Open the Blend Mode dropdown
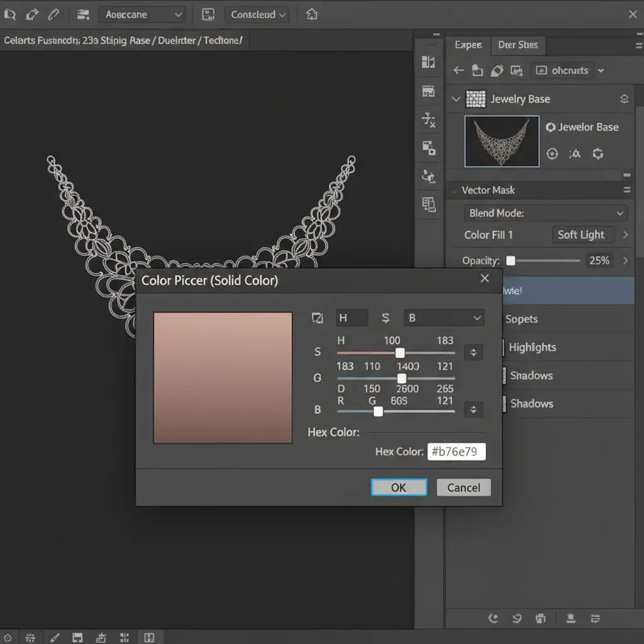The width and height of the screenshot is (644, 644). pyautogui.click(x=545, y=213)
